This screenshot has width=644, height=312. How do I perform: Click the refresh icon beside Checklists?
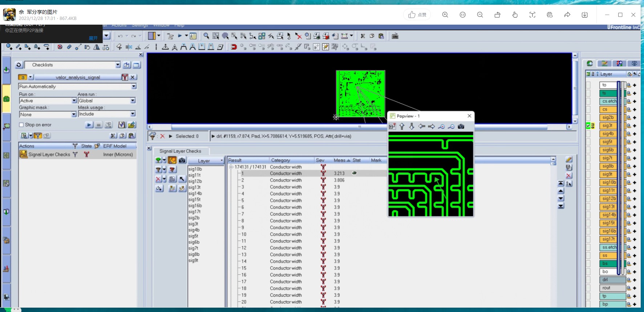19,65
